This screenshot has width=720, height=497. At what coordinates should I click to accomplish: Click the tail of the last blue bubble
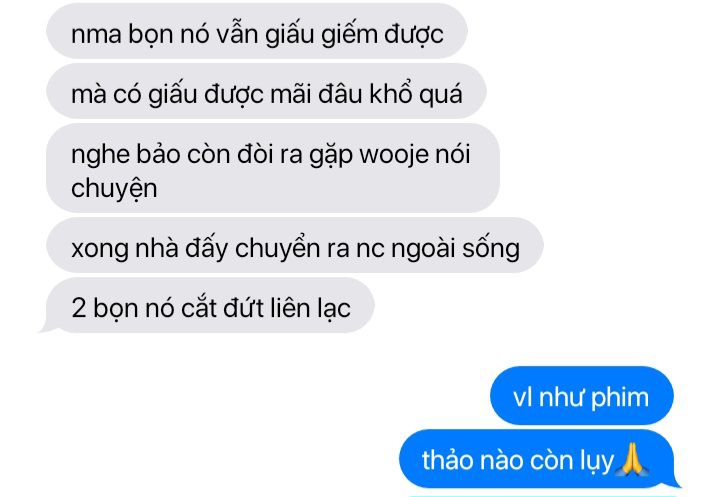tap(673, 481)
